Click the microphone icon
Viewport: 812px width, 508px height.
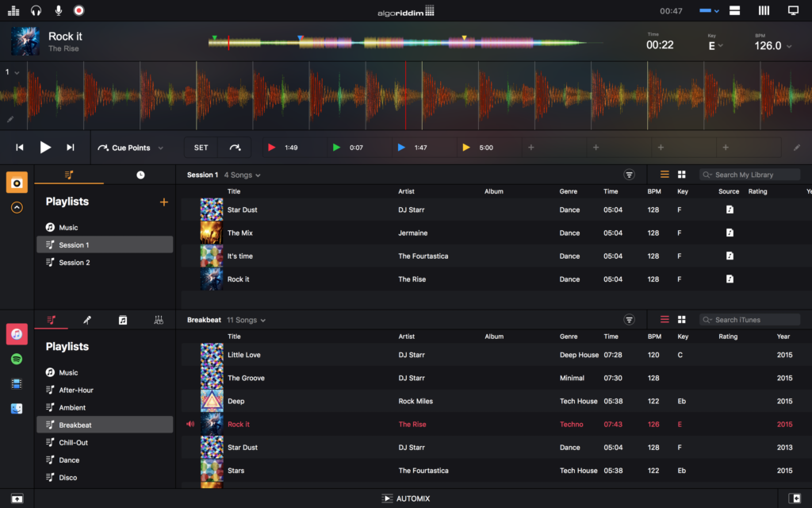click(58, 10)
